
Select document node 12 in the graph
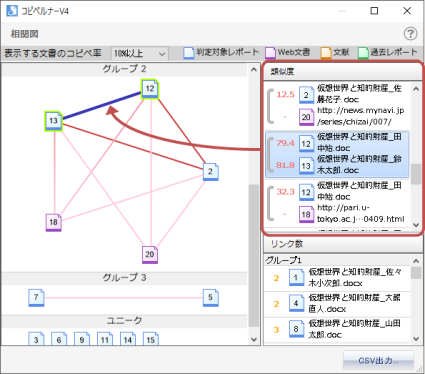click(150, 89)
